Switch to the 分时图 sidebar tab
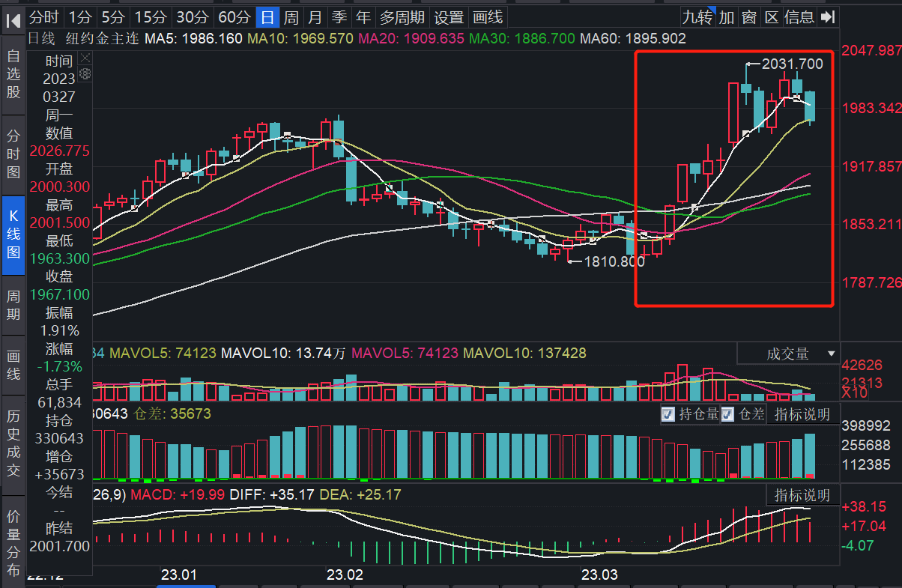Viewport: 902px width, 588px height. point(13,155)
